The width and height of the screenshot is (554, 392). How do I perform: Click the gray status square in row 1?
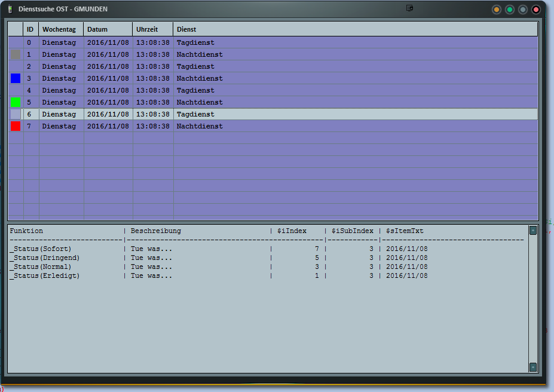coord(16,54)
